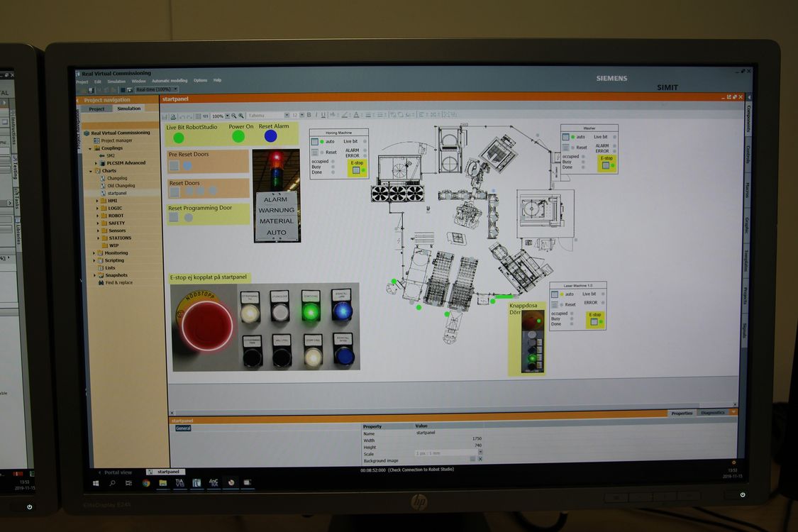Open the Diagnostics tab
The image size is (798, 532).
(x=712, y=413)
